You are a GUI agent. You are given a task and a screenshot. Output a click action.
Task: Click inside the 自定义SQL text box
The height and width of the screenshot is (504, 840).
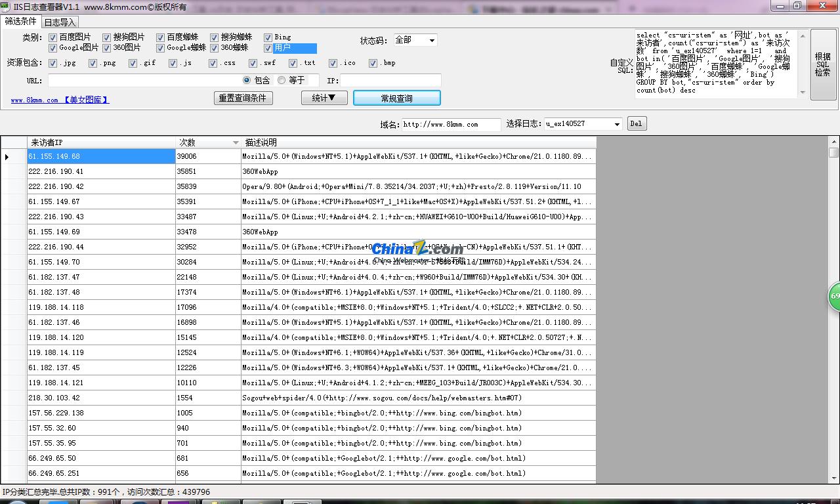(x=715, y=63)
